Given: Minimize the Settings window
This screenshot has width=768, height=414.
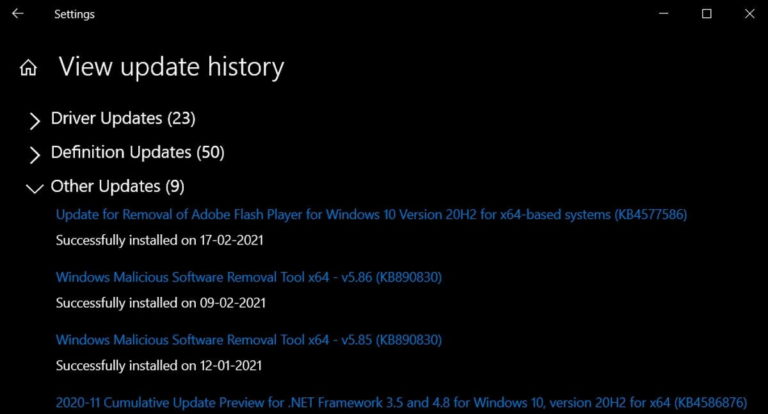Looking at the screenshot, I should coord(659,14).
